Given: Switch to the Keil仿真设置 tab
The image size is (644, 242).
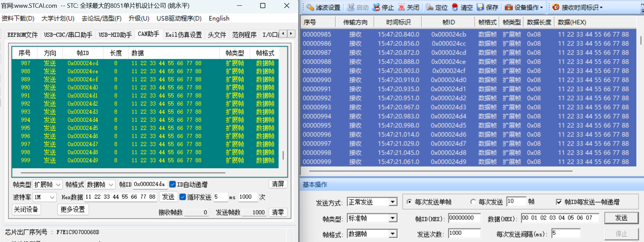Looking at the screenshot, I should pos(183,35).
